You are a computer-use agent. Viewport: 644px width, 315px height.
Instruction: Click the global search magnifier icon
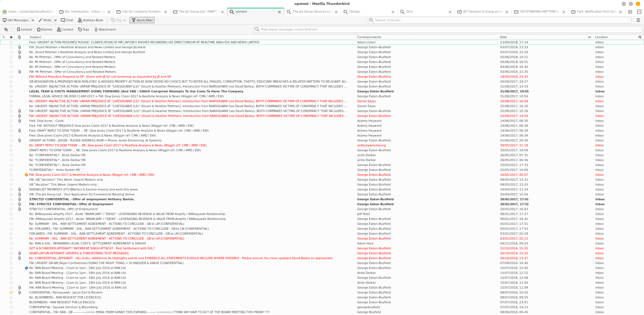[x=371, y=20]
